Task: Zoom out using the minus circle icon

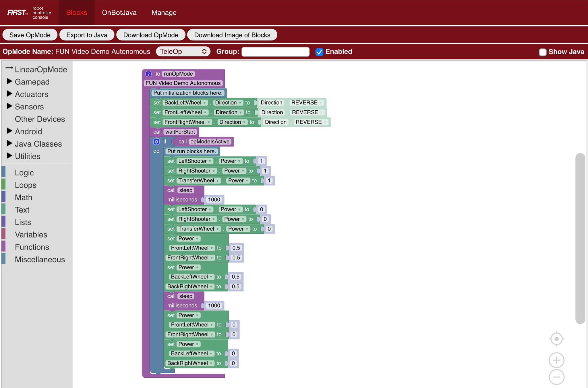Action: pos(556,377)
